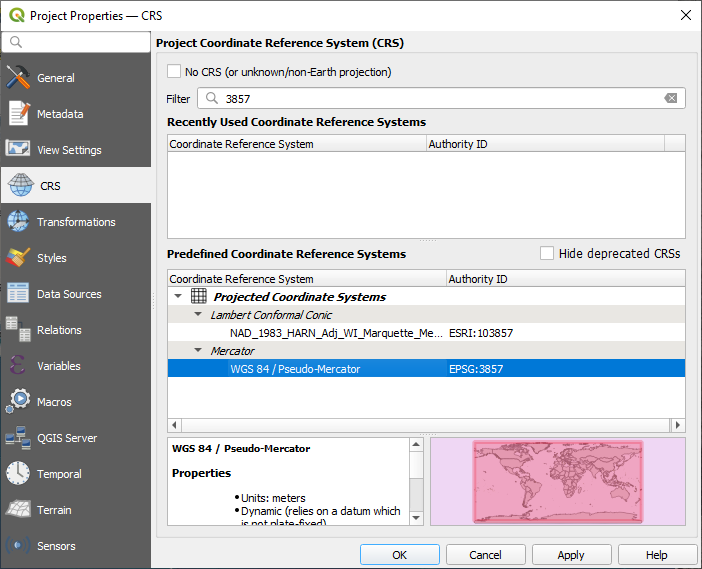Select the Data Sources icon
This screenshot has height=569, width=702.
click(x=18, y=294)
